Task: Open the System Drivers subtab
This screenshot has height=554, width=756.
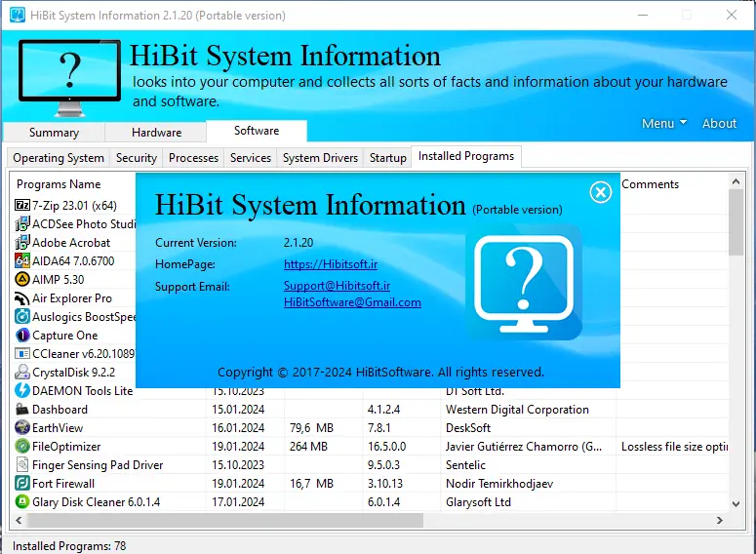Action: click(320, 158)
